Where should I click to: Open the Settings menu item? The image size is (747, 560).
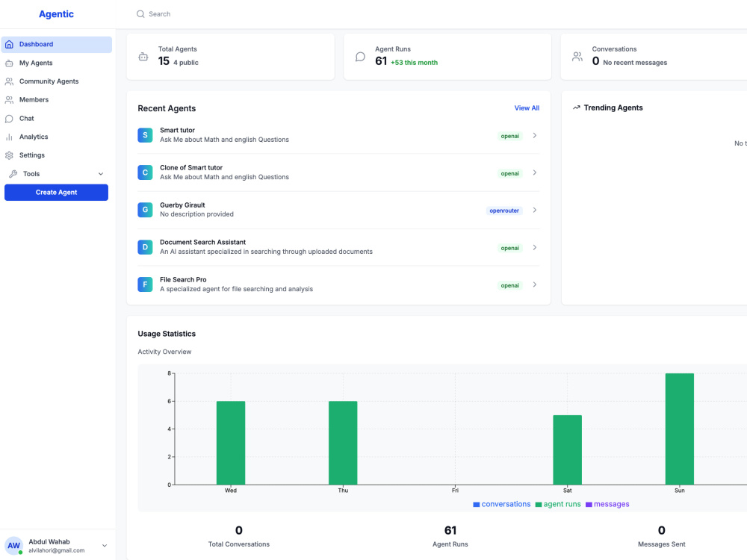(57, 155)
